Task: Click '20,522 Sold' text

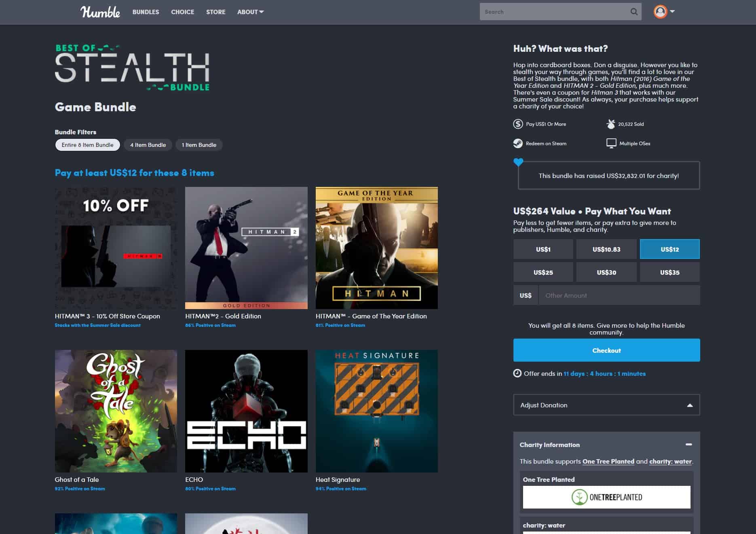Action: click(631, 124)
